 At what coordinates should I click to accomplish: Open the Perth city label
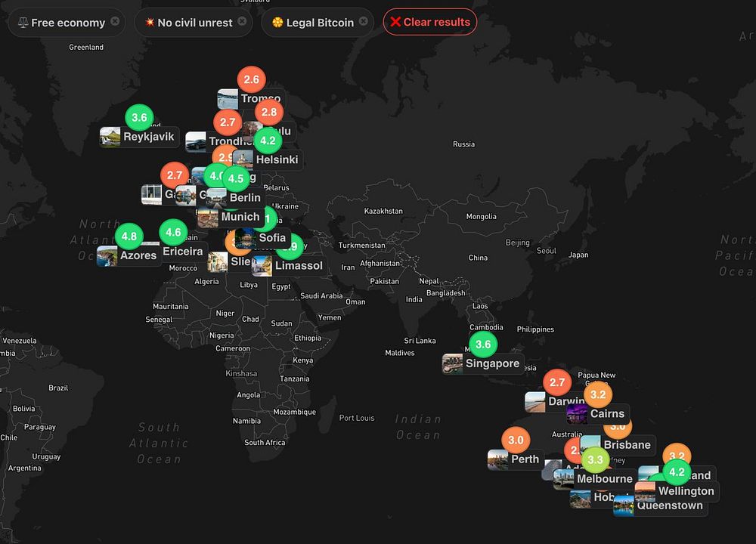click(525, 459)
